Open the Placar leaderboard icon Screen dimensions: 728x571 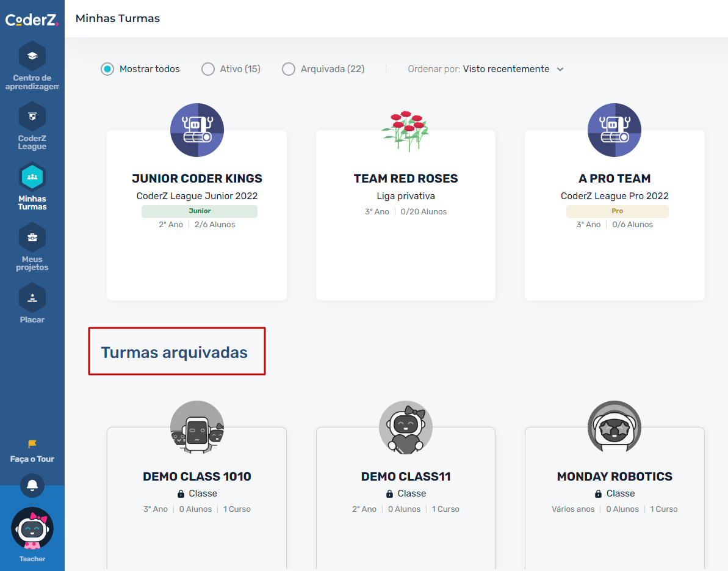(32, 298)
